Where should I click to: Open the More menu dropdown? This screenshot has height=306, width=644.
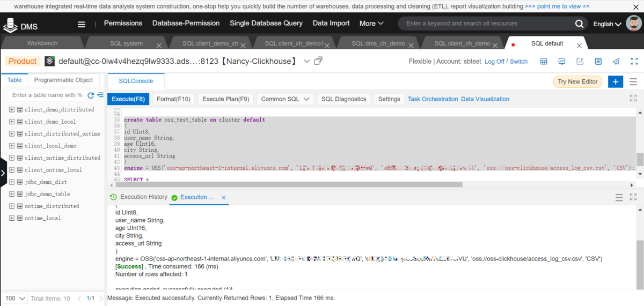(x=371, y=24)
